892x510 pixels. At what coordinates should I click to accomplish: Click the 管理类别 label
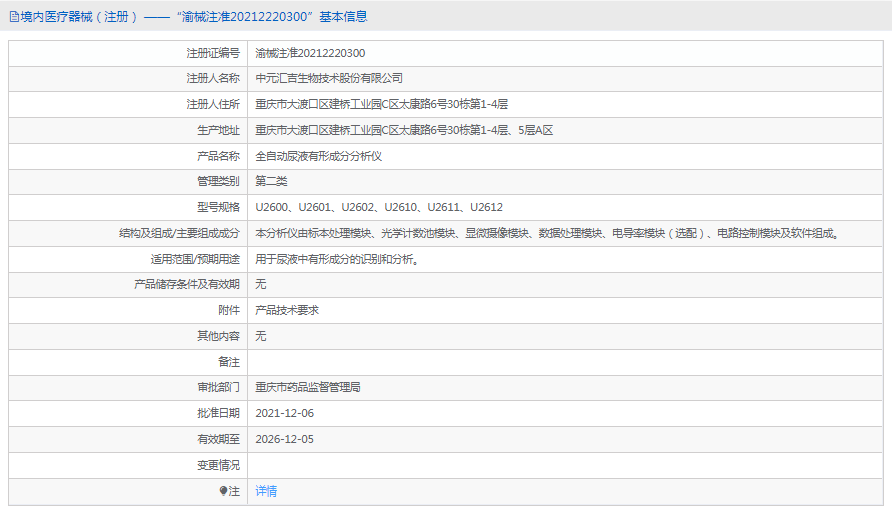[218, 181]
